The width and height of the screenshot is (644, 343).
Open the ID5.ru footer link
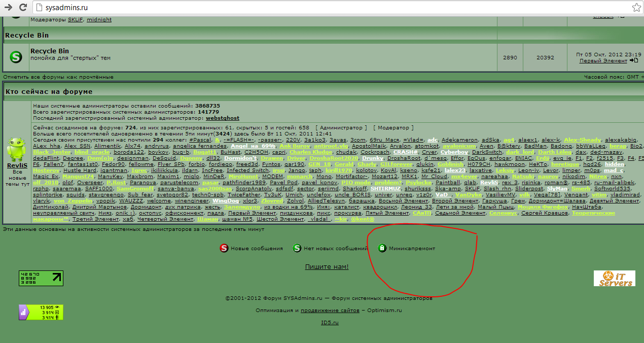(x=330, y=322)
